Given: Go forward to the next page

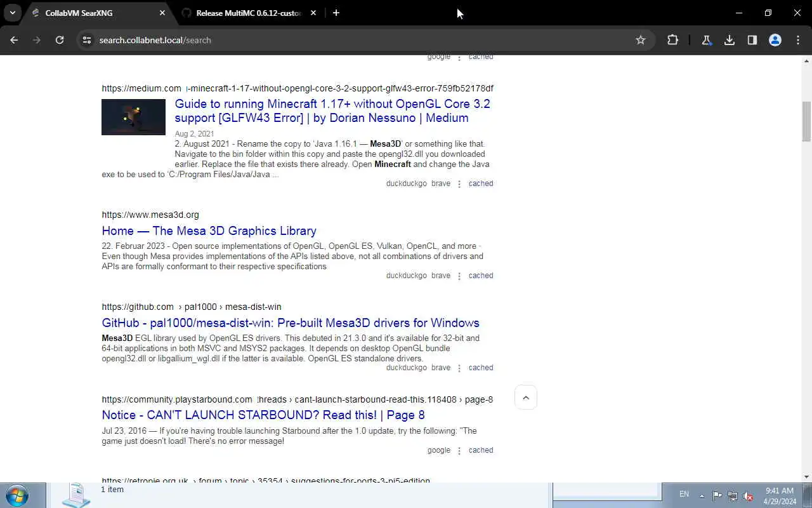Looking at the screenshot, I should point(37,40).
